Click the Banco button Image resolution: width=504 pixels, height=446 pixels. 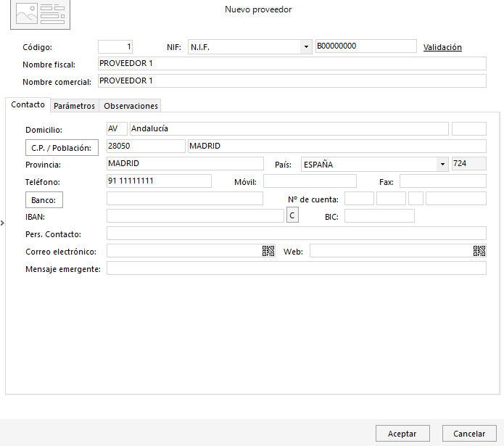44,200
